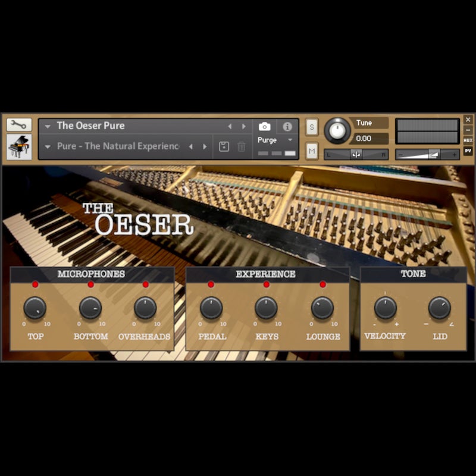Minimize the instrument header view

[x=468, y=130]
